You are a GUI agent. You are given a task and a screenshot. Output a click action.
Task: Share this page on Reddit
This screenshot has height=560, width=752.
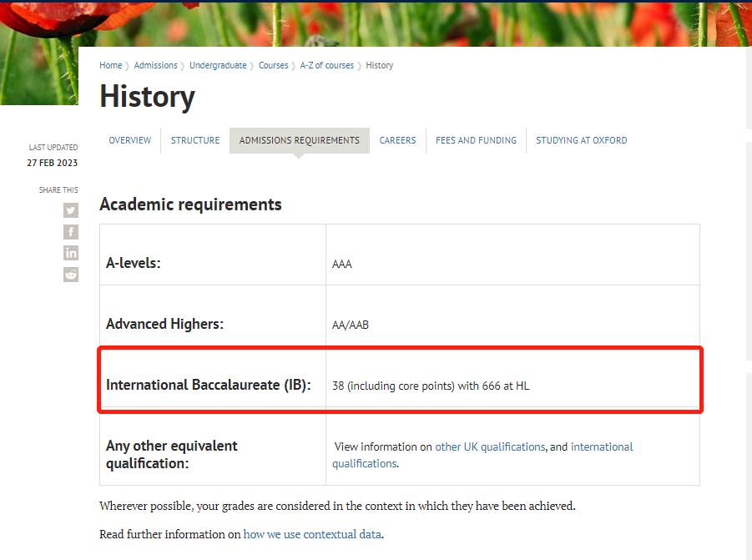tap(70, 275)
